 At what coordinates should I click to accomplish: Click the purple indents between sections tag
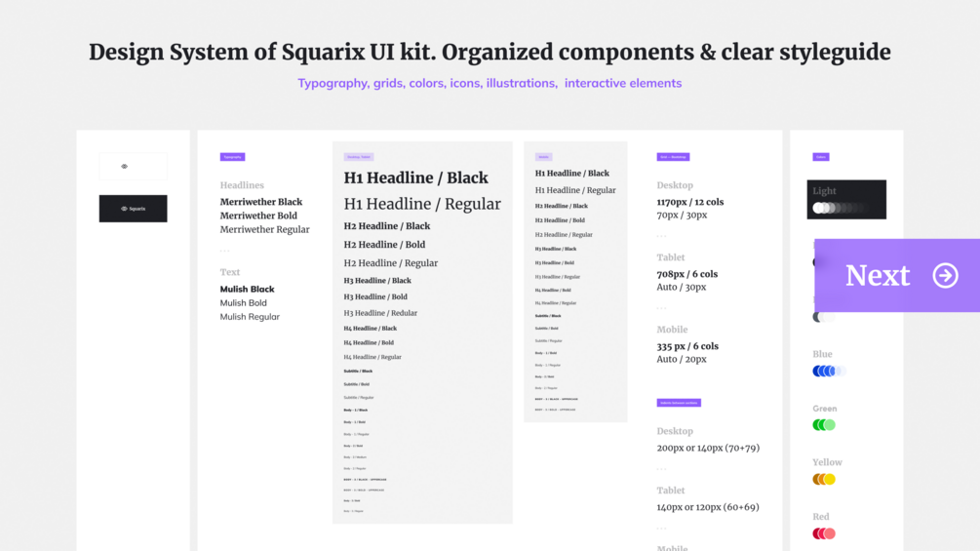click(x=679, y=403)
